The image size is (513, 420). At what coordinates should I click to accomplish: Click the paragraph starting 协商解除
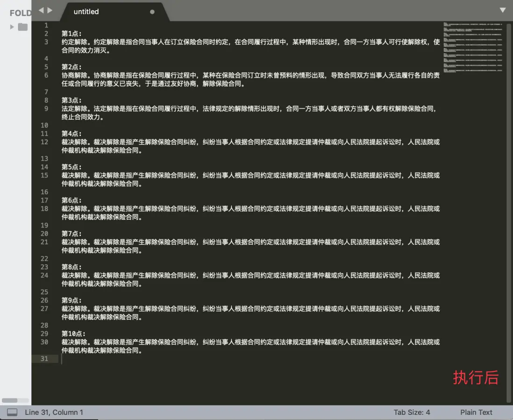250,79
